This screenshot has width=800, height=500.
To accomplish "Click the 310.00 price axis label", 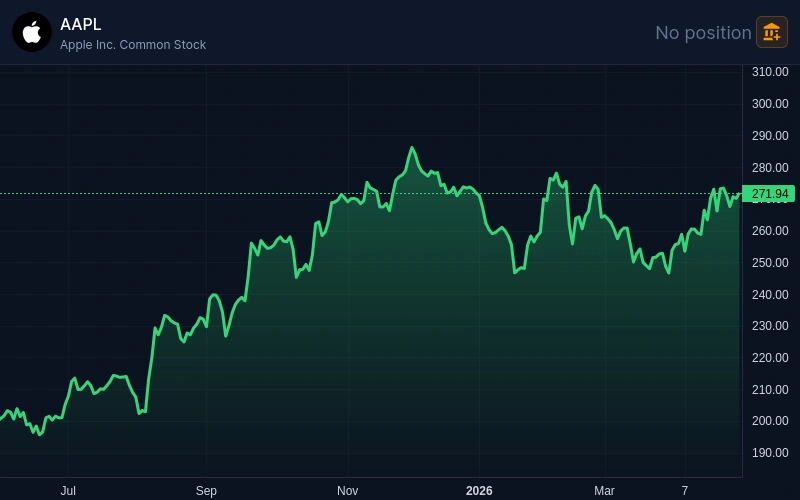I will [770, 72].
